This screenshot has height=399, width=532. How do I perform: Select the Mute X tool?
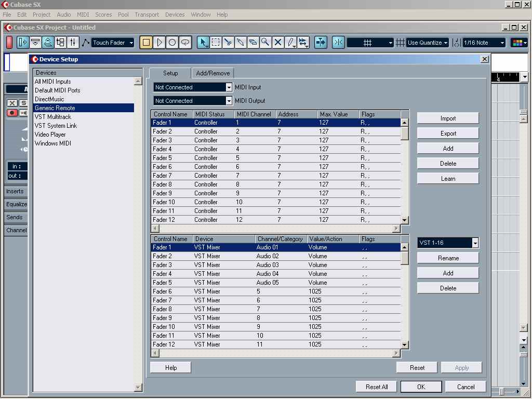click(x=278, y=43)
